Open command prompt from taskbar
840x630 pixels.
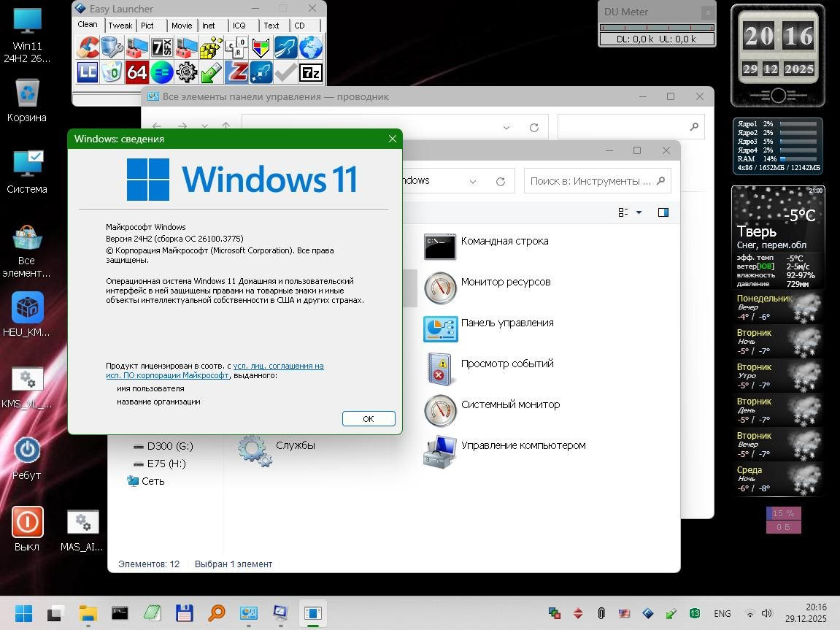[120, 613]
